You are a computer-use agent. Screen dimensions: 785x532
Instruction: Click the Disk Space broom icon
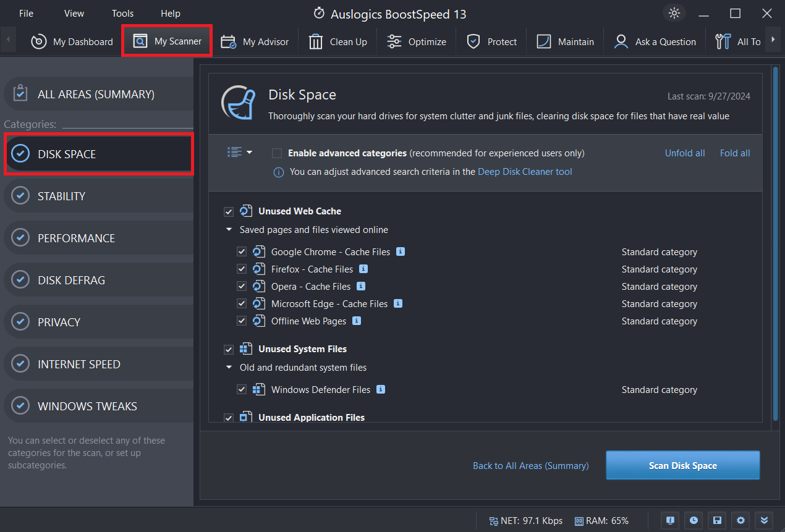tap(239, 103)
